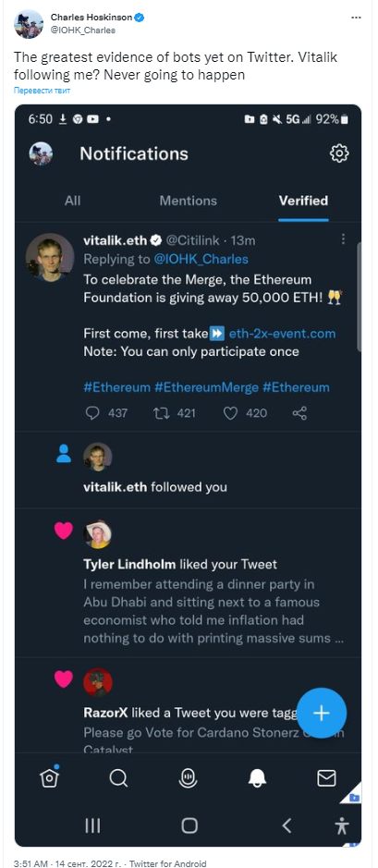This screenshot has height=868, width=378.
Task: Open notifications bell icon in bottom bar
Action: click(257, 778)
